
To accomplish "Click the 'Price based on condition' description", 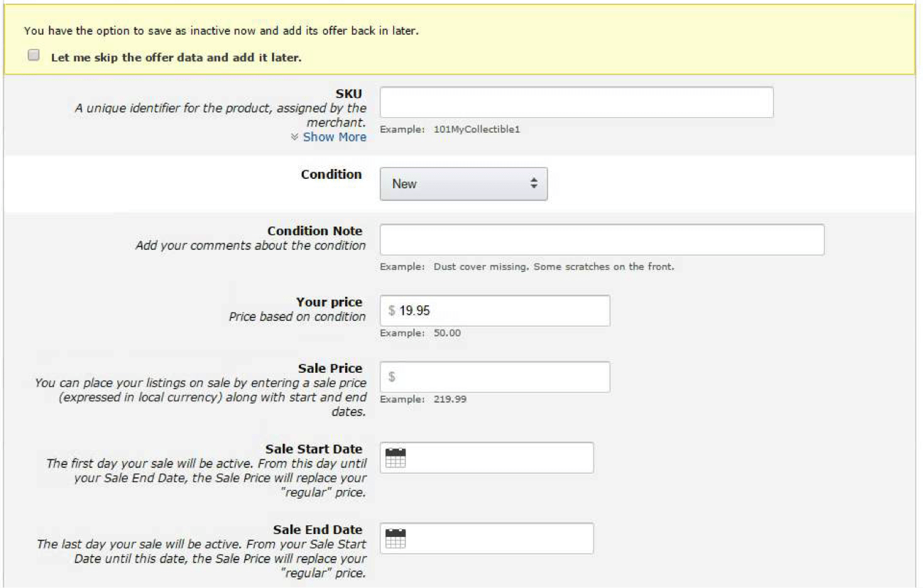I will pos(297,317).
